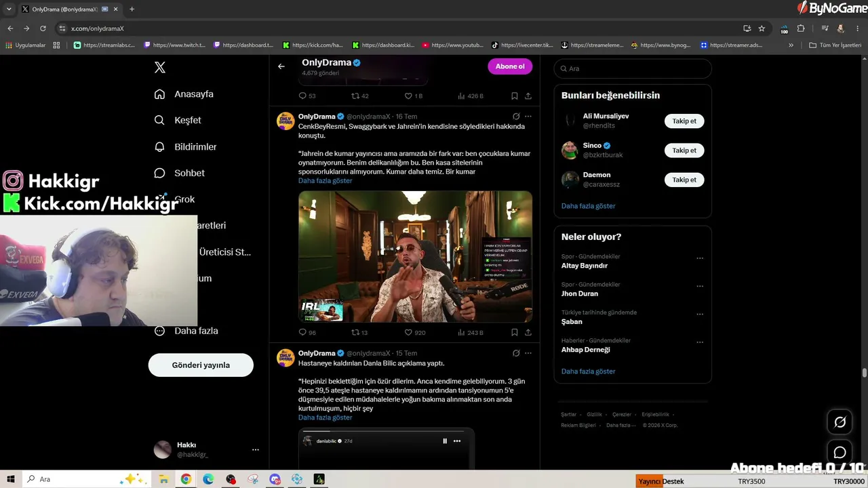Reply to the post with 53 comments
This screenshot has height=488, width=868.
tap(307, 96)
